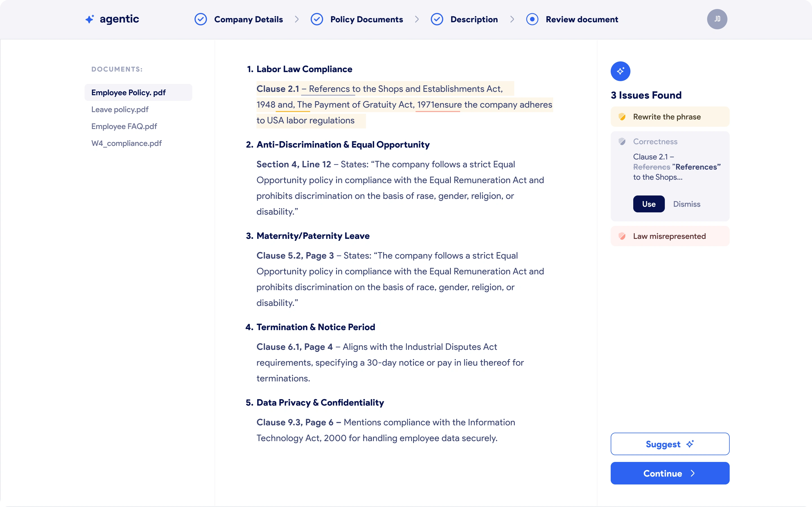
Task: Click the checkmark icon beside Policy Documents
Action: point(317,19)
